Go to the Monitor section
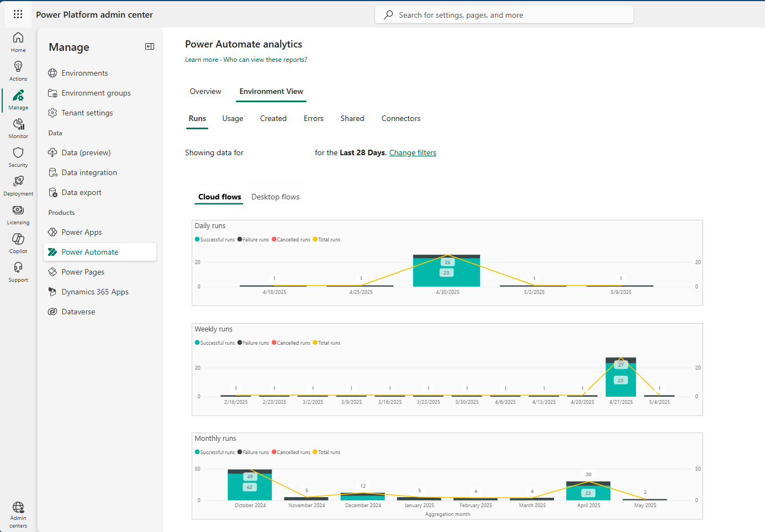The width and height of the screenshot is (765, 532). pos(18,128)
